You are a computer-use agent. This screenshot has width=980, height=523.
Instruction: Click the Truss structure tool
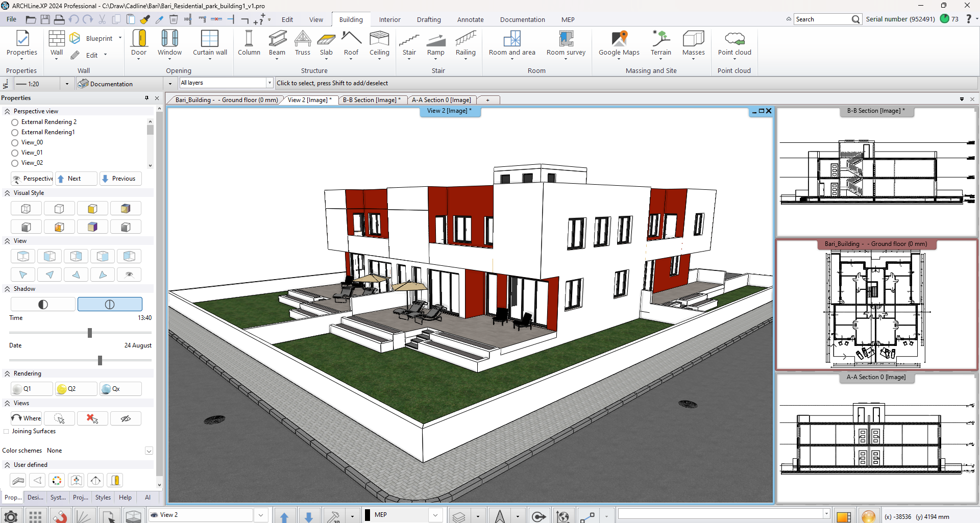point(302,43)
